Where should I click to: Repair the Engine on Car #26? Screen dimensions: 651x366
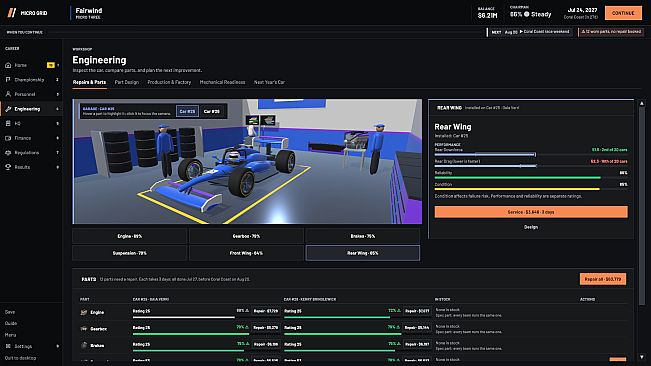417,311
